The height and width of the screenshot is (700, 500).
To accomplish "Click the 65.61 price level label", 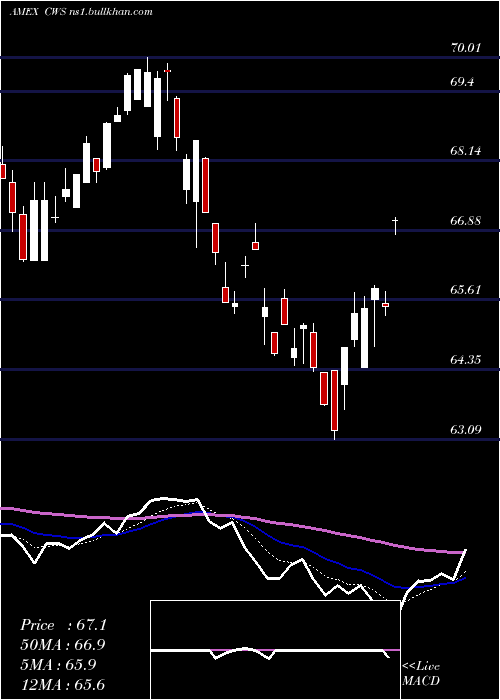I will [466, 289].
